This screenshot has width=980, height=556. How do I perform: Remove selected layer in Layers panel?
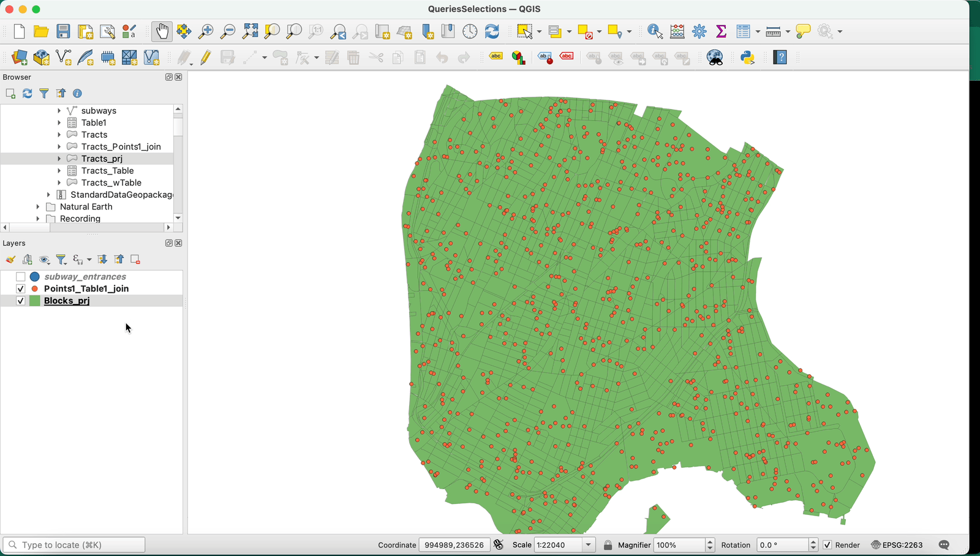135,260
